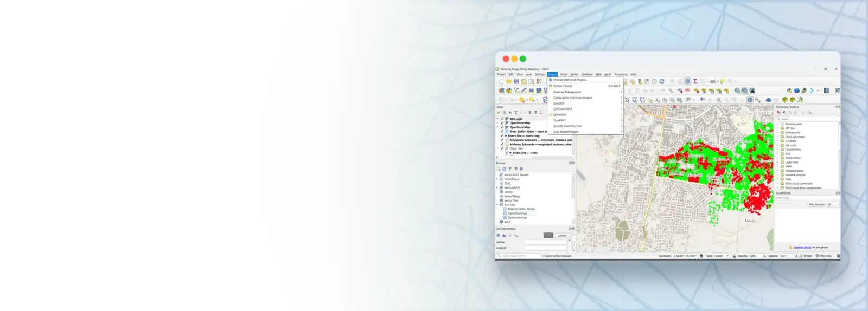Click the QFieldSync icon in Plugins menu
Image resolution: width=868 pixels, height=311 pixels.
click(551, 115)
